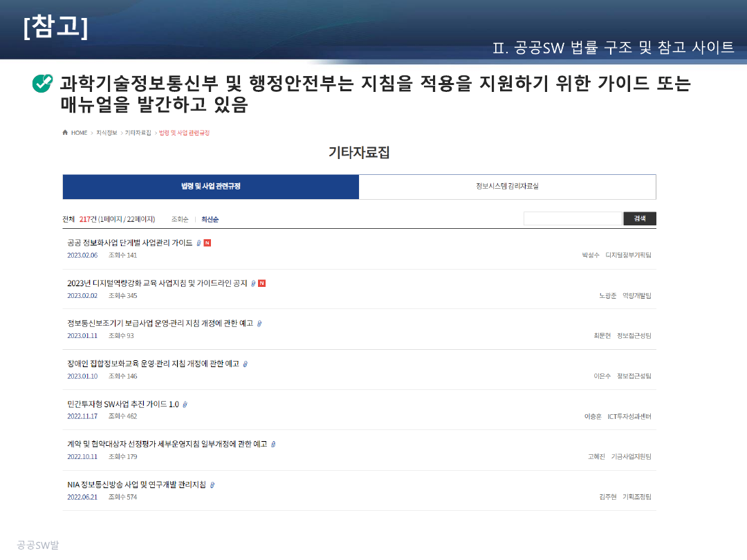Click the HOME icon in the breadcrumb
Screen dimensions: 747x560
tap(65, 133)
